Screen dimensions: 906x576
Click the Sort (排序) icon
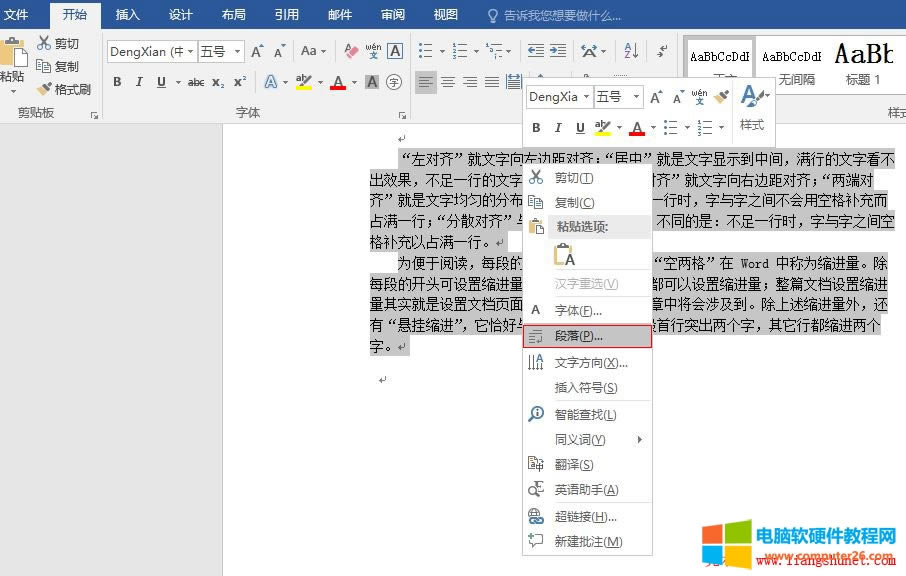pyautogui.click(x=629, y=52)
